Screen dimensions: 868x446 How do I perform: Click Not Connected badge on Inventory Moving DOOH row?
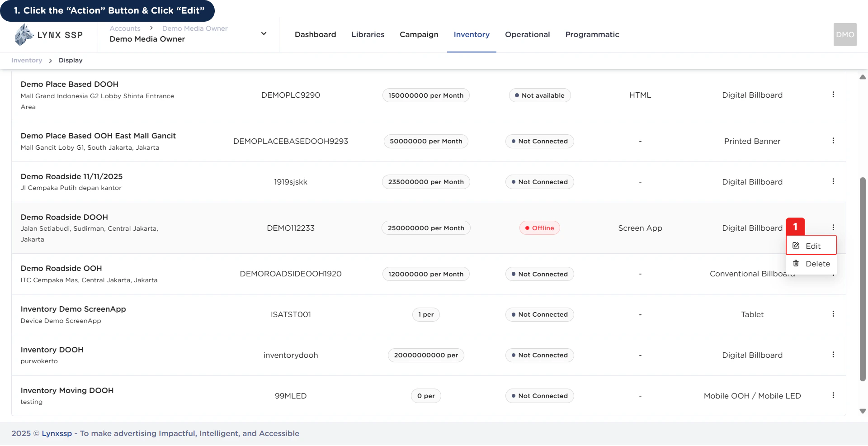click(539, 396)
